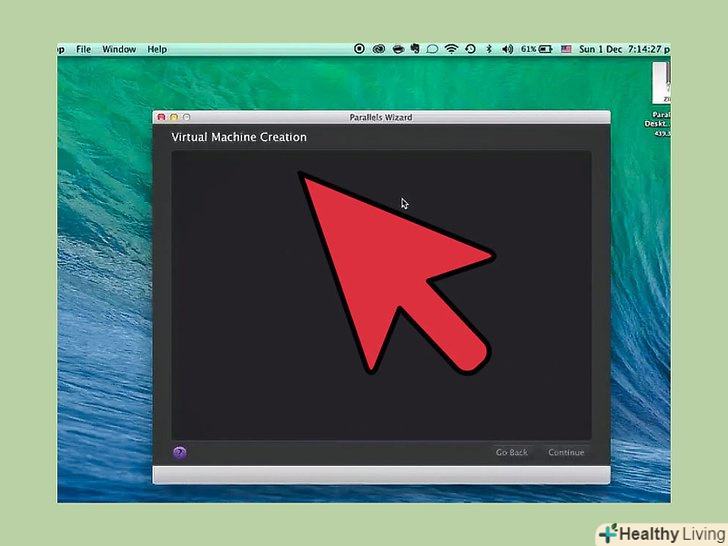Click the 61% battery indicator

tap(536, 49)
